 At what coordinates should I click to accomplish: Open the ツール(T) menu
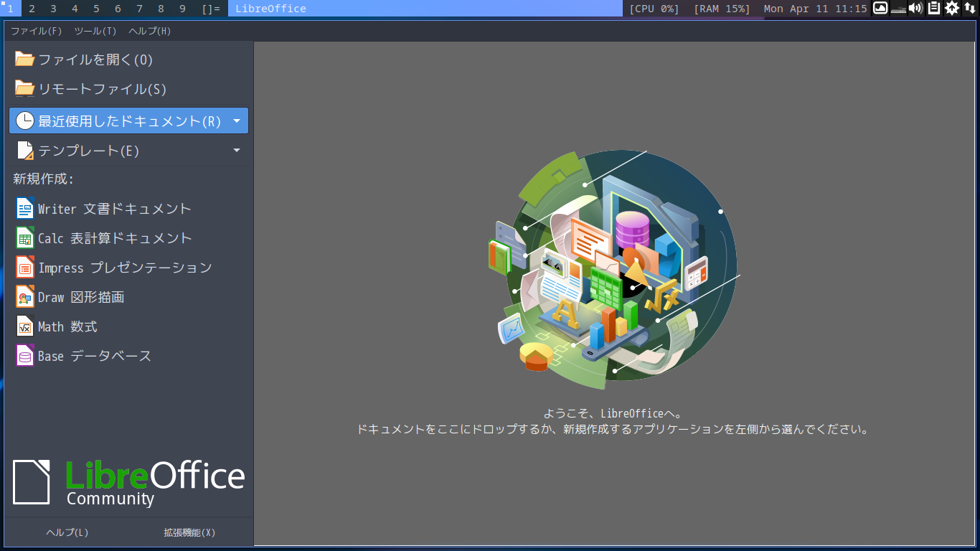tap(95, 31)
